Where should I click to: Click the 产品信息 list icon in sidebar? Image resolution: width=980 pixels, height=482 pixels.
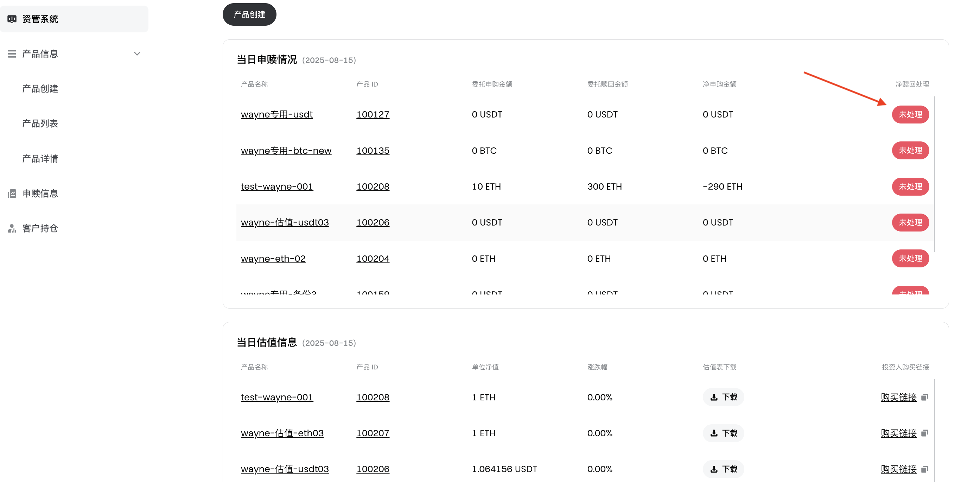[x=12, y=53]
